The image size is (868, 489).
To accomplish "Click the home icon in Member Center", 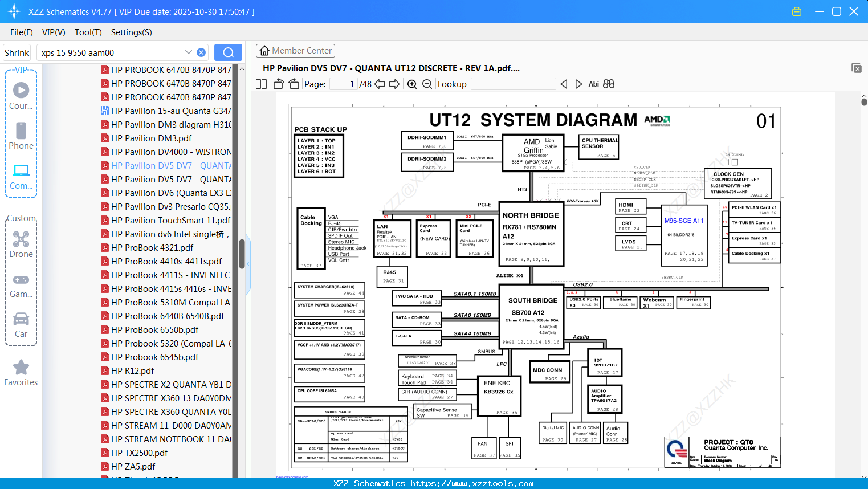I will click(264, 51).
